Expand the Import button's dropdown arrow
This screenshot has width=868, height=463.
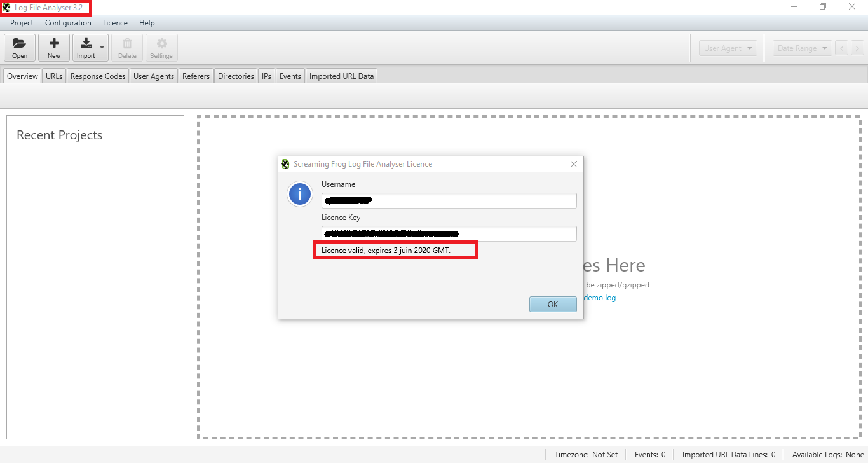(100, 47)
